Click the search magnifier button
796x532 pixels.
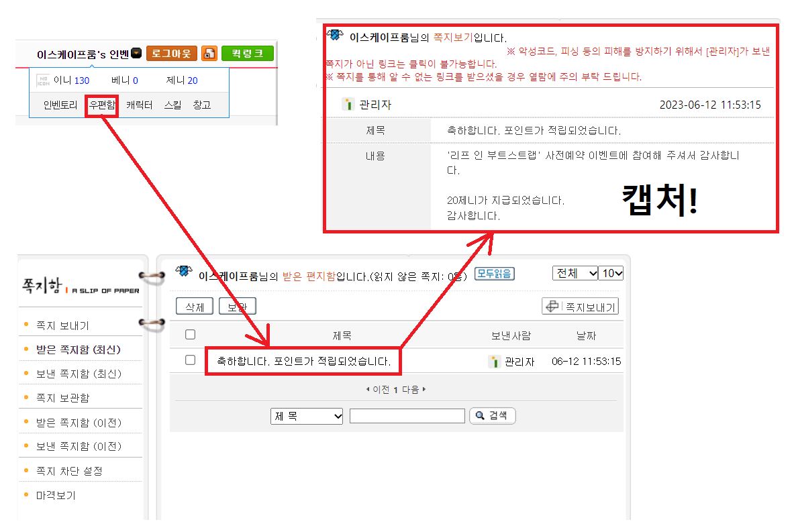pyautogui.click(x=492, y=416)
